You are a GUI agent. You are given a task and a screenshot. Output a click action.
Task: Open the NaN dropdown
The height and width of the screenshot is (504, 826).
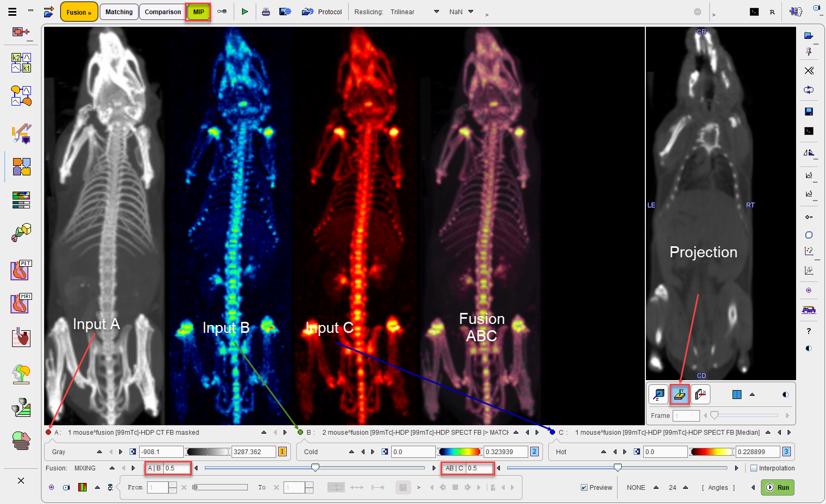pyautogui.click(x=470, y=12)
